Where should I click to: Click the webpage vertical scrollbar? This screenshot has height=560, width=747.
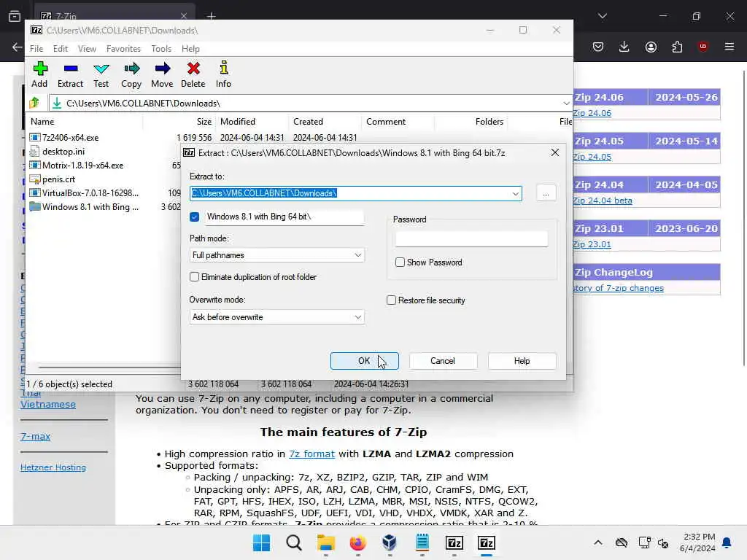pyautogui.click(x=743, y=218)
